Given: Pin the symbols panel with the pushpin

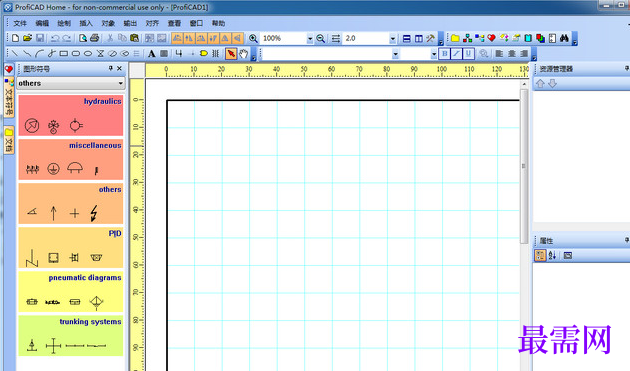Looking at the screenshot, I should point(110,69).
